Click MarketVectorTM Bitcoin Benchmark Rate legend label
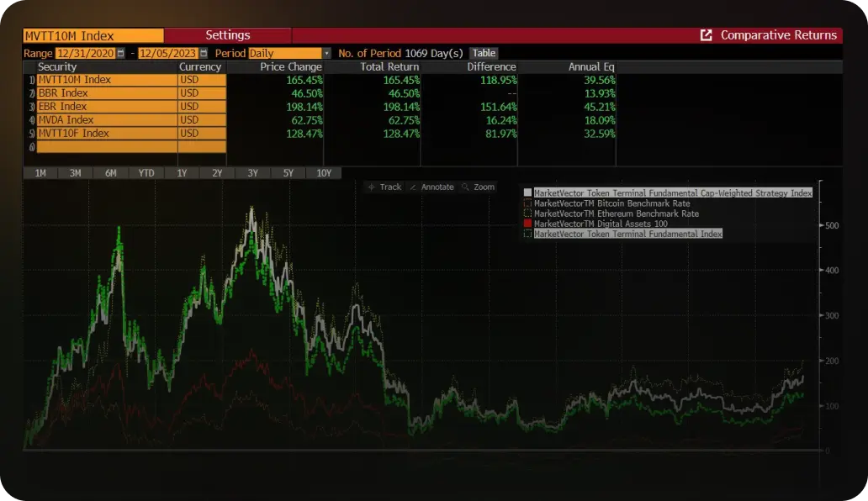868x501 pixels. [611, 203]
